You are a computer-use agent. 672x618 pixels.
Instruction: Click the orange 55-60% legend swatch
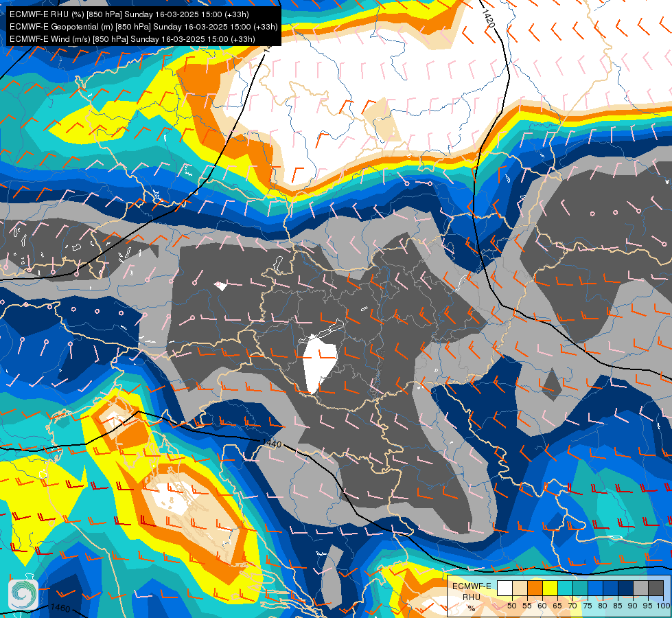click(x=535, y=588)
